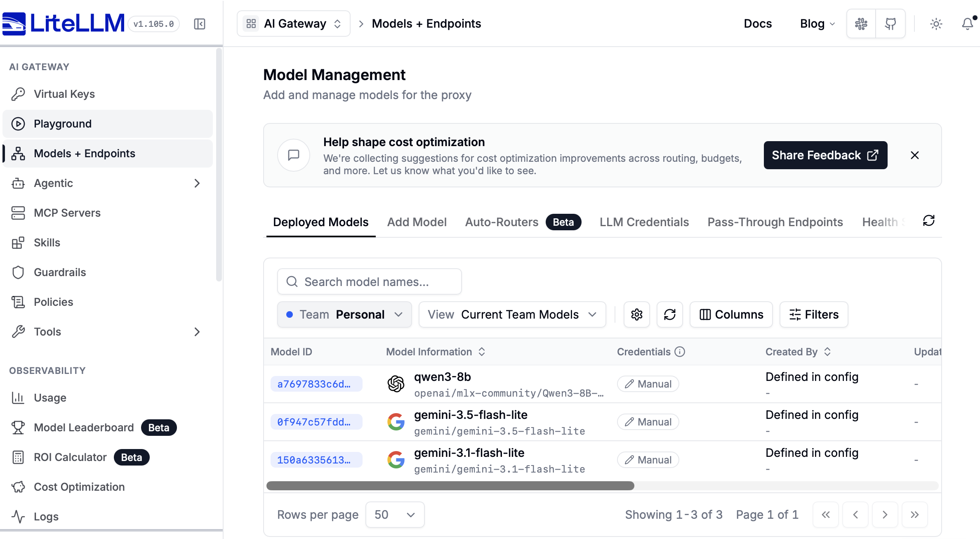The height and width of the screenshot is (539, 980).
Task: Click the table horizontal scrollbar
Action: 450,486
